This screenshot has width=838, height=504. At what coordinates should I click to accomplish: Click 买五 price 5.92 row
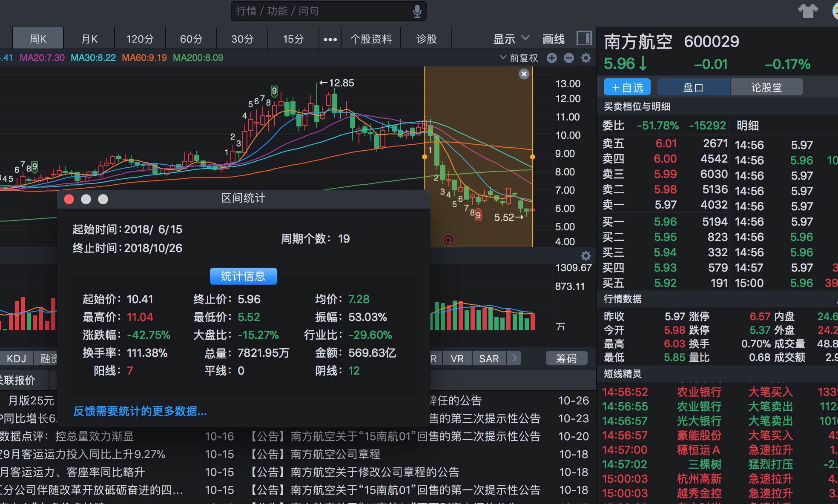pyautogui.click(x=664, y=283)
